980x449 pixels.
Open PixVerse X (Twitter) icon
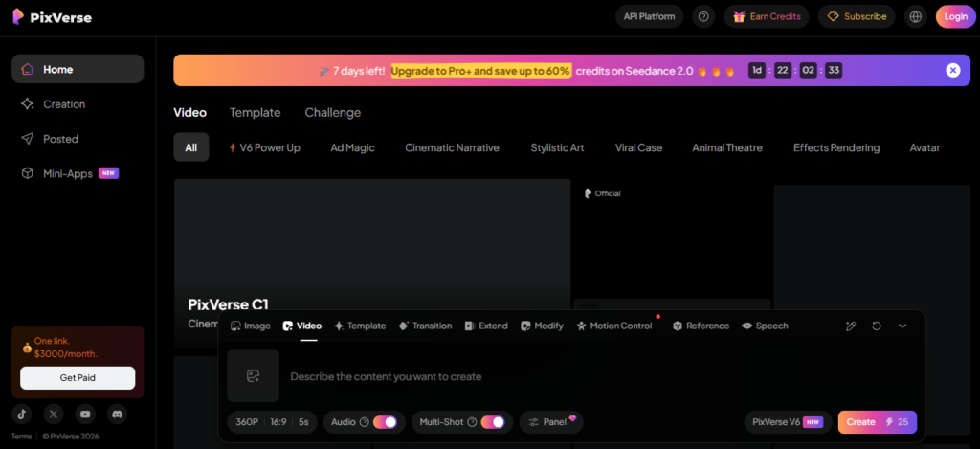pyautogui.click(x=54, y=414)
